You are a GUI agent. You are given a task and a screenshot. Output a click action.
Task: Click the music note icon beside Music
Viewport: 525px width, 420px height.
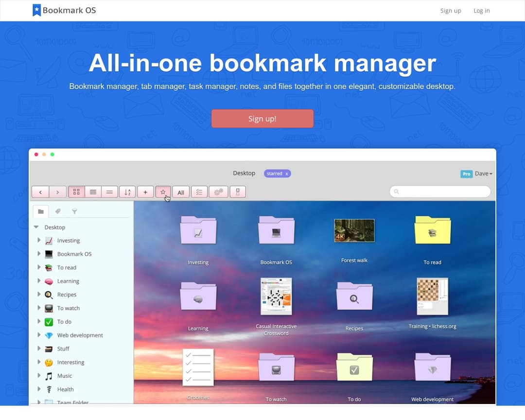click(x=49, y=376)
